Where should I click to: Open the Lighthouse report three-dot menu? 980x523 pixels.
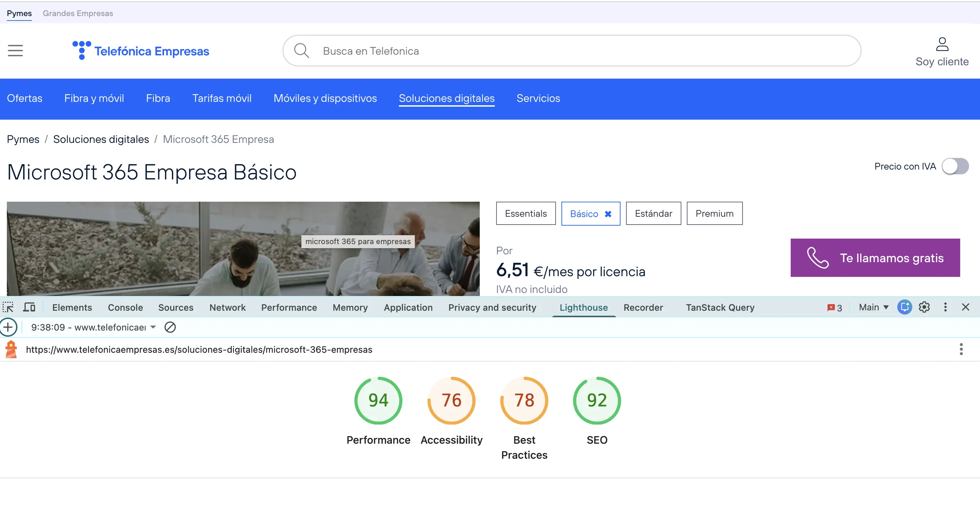[x=962, y=349]
